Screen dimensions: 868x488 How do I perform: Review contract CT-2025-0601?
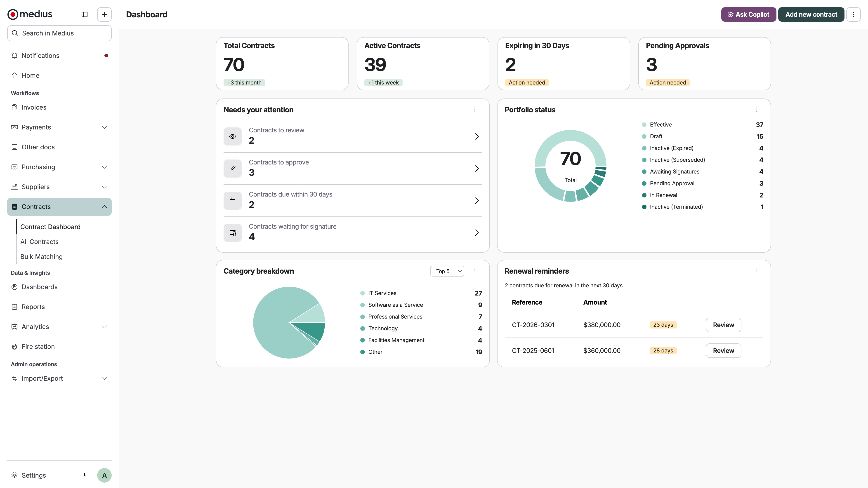(723, 351)
